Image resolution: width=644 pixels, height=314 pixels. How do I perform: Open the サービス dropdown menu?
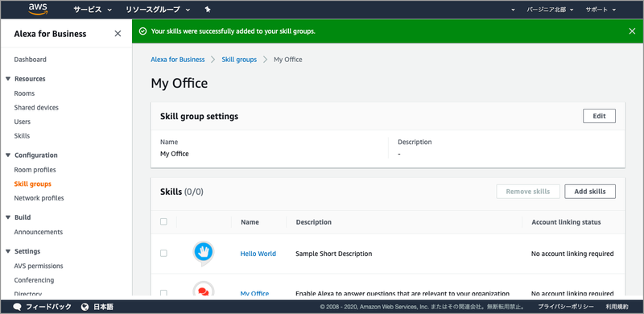93,10
